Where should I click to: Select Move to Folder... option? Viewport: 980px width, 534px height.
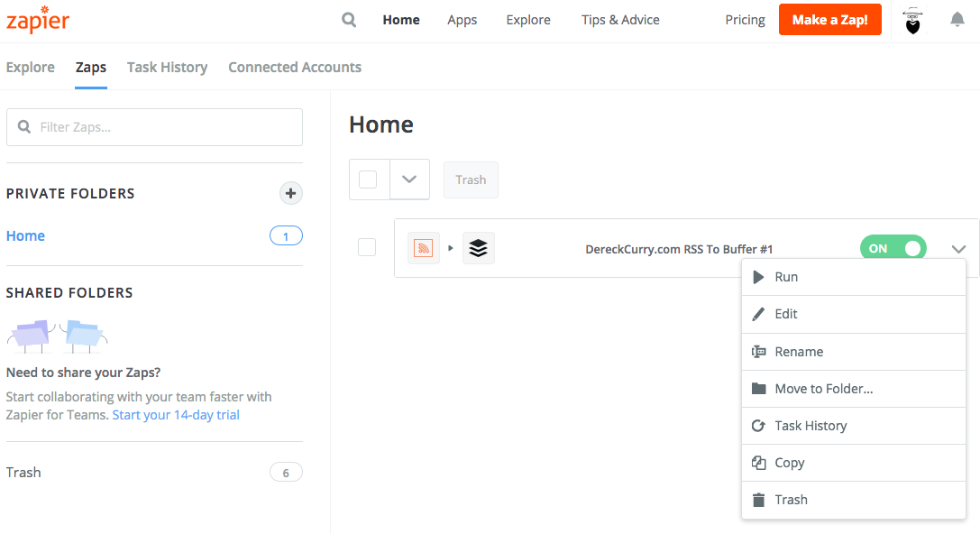(853, 388)
